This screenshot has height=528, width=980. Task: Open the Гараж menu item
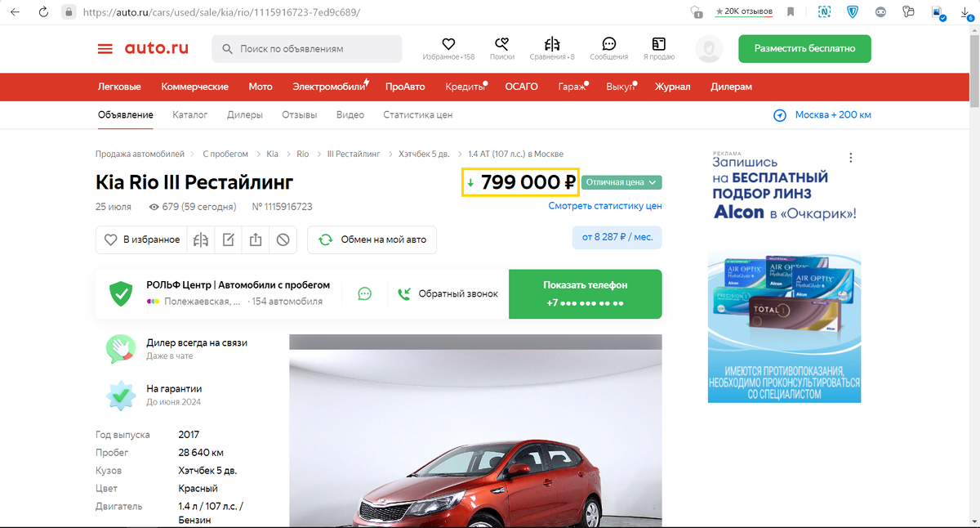click(572, 87)
